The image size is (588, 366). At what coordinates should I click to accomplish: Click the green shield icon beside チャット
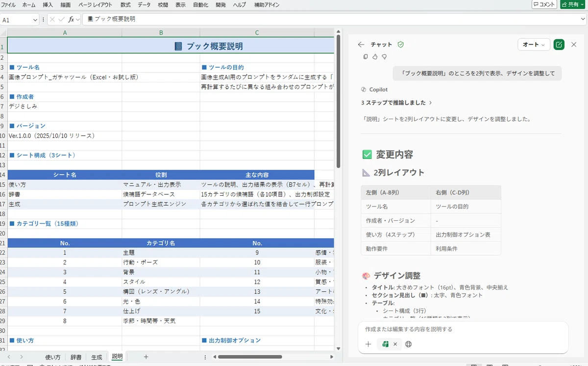400,45
